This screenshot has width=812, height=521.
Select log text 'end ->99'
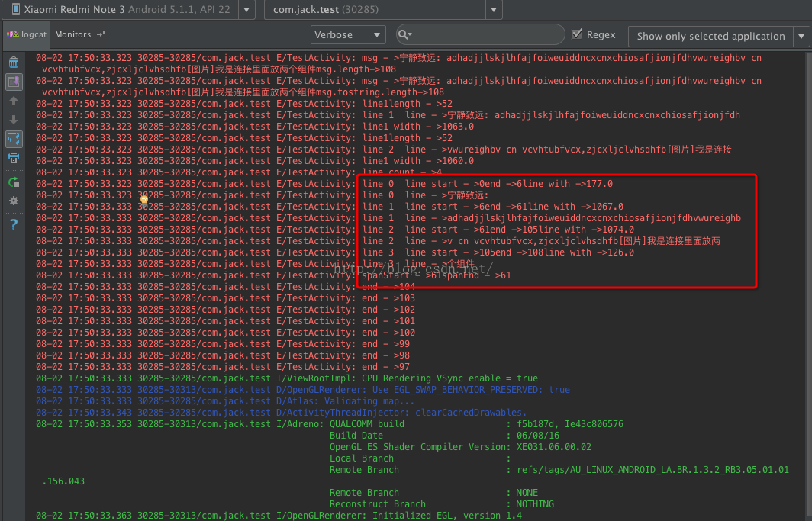click(386, 344)
